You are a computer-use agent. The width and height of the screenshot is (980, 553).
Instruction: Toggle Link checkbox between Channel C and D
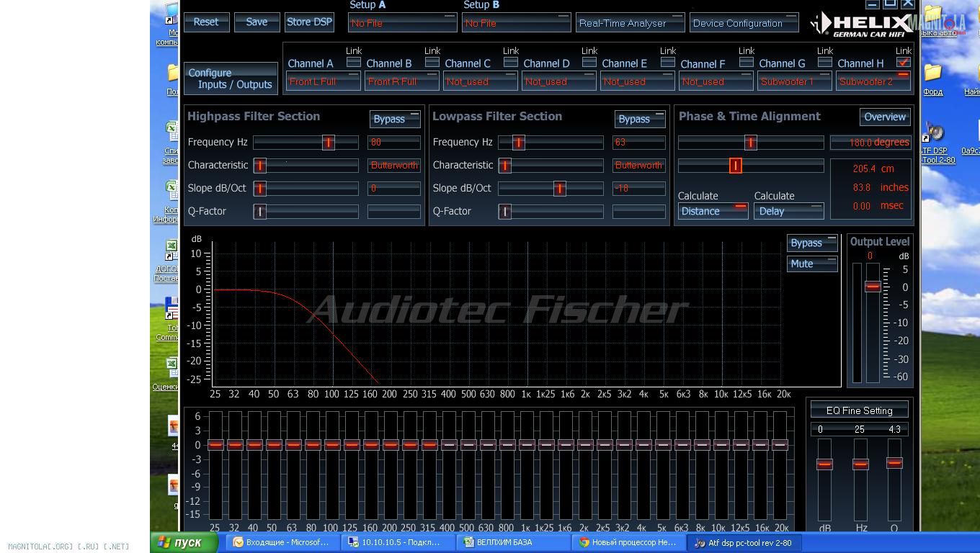click(x=511, y=62)
